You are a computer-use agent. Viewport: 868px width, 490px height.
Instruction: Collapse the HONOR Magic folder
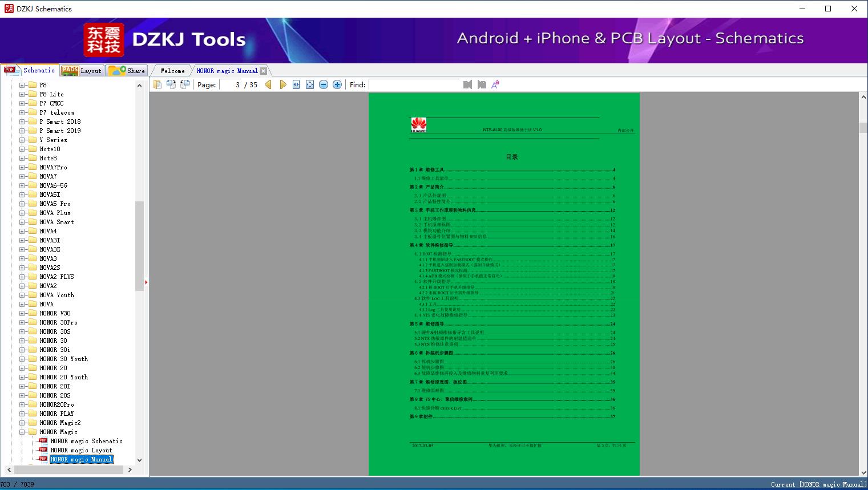click(x=22, y=432)
